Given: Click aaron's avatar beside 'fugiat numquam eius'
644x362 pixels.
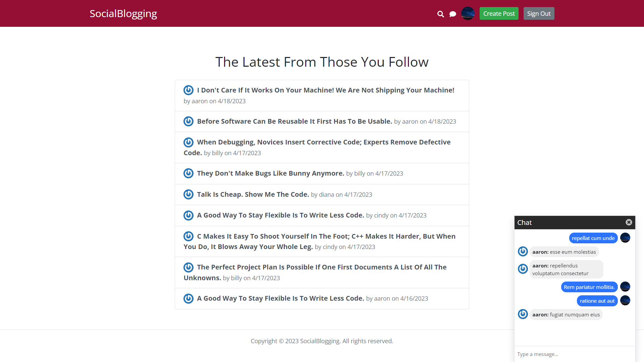Looking at the screenshot, I should (x=523, y=314).
